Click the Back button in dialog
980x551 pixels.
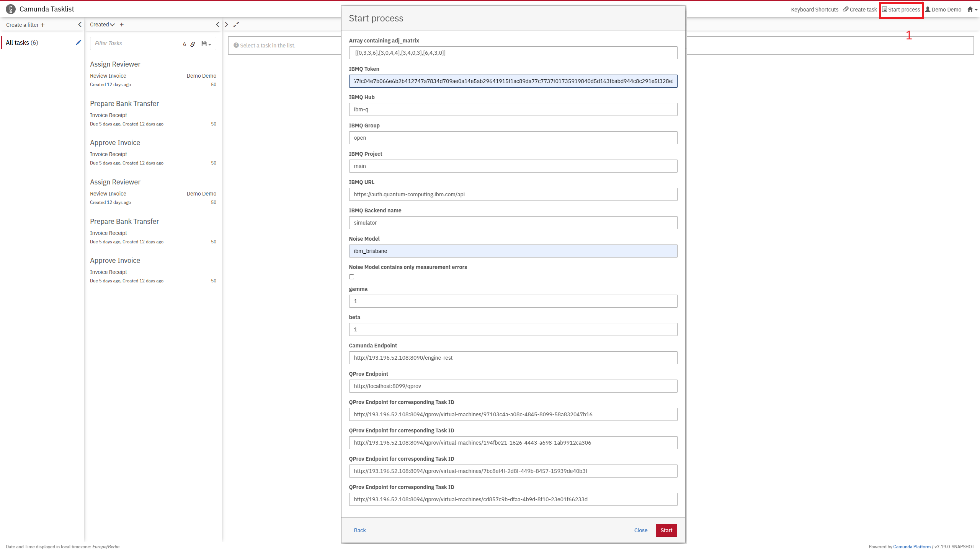(x=360, y=530)
